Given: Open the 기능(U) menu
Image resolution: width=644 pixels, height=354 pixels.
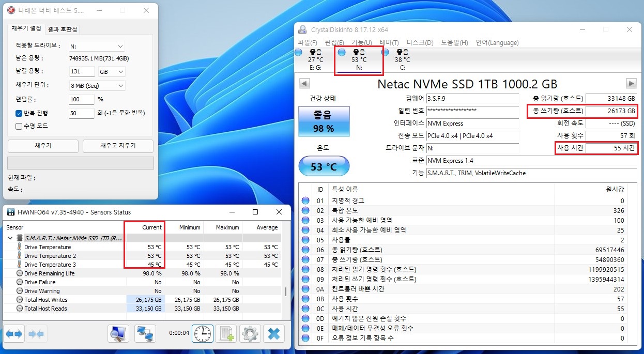Looking at the screenshot, I should click(x=361, y=42).
